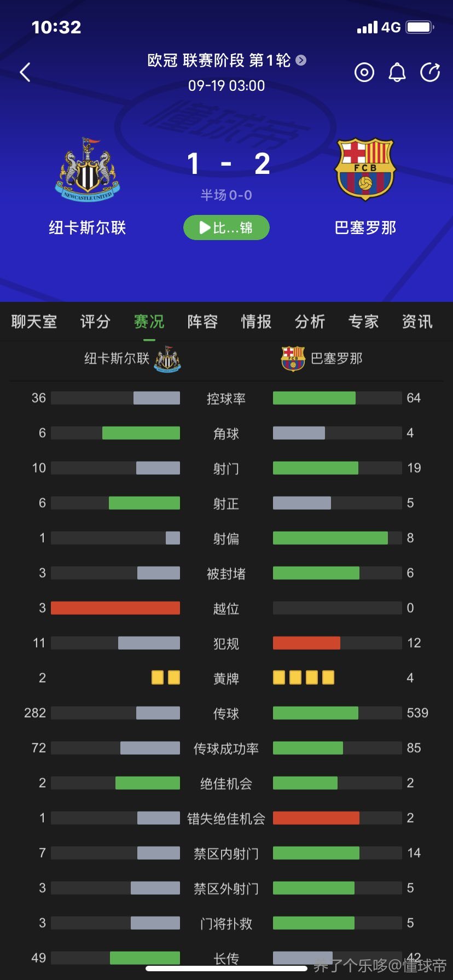Tap the share icon in header
This screenshot has height=980, width=453.
point(430,72)
